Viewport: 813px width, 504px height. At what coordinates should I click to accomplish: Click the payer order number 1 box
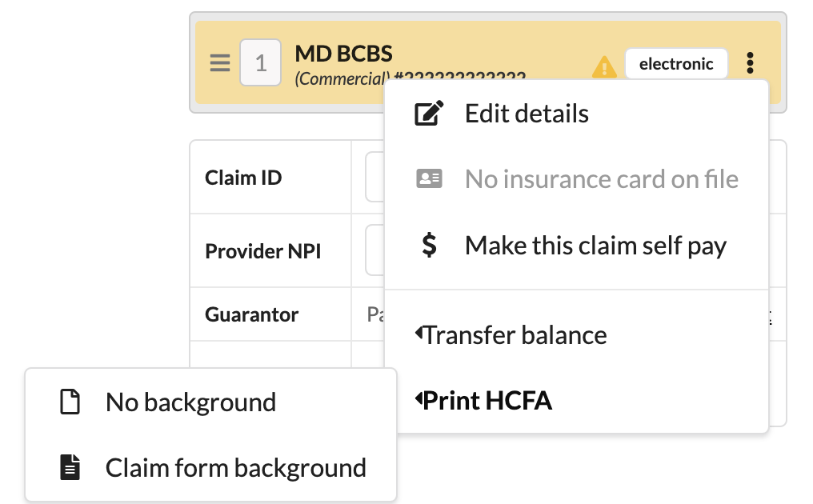pos(260,62)
